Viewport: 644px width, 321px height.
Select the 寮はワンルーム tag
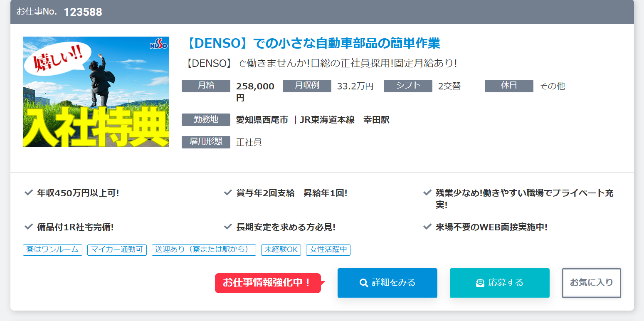pos(52,250)
